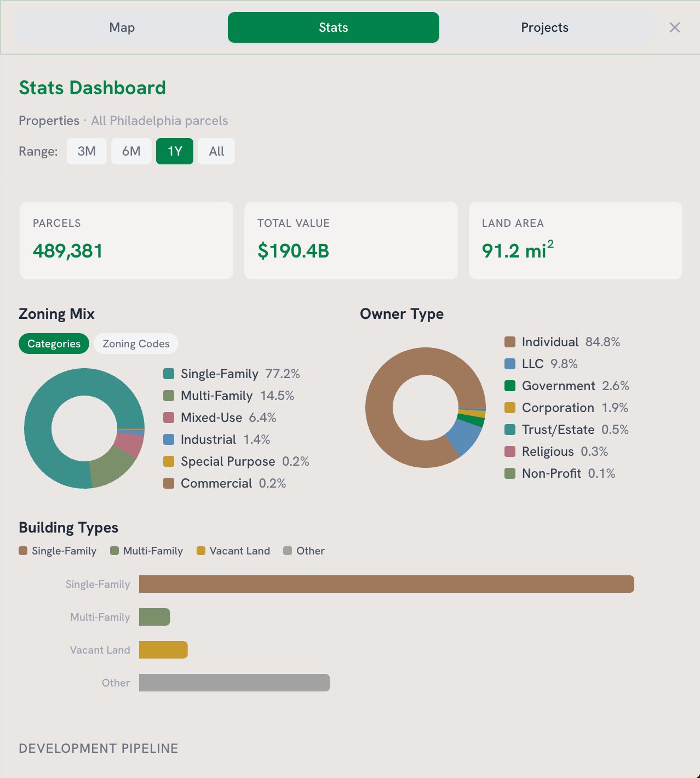This screenshot has height=778, width=700.
Task: Toggle Other in Building Types legend
Action: (x=304, y=551)
